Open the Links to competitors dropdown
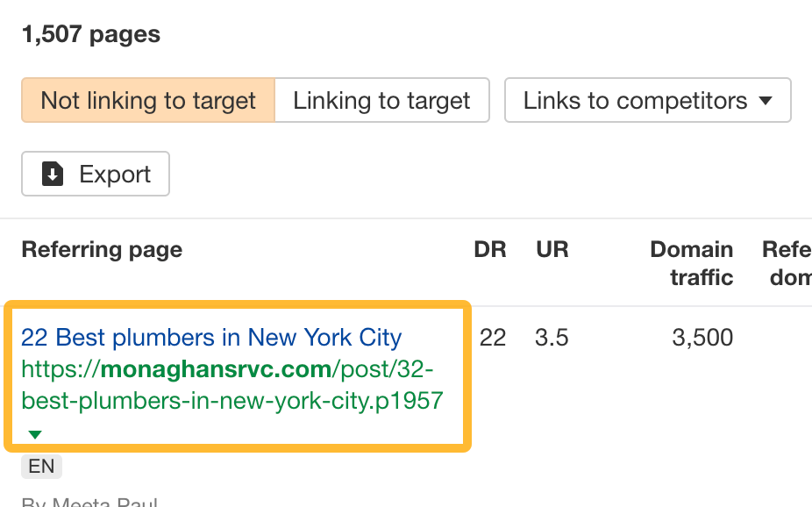This screenshot has height=507, width=812. coord(647,100)
